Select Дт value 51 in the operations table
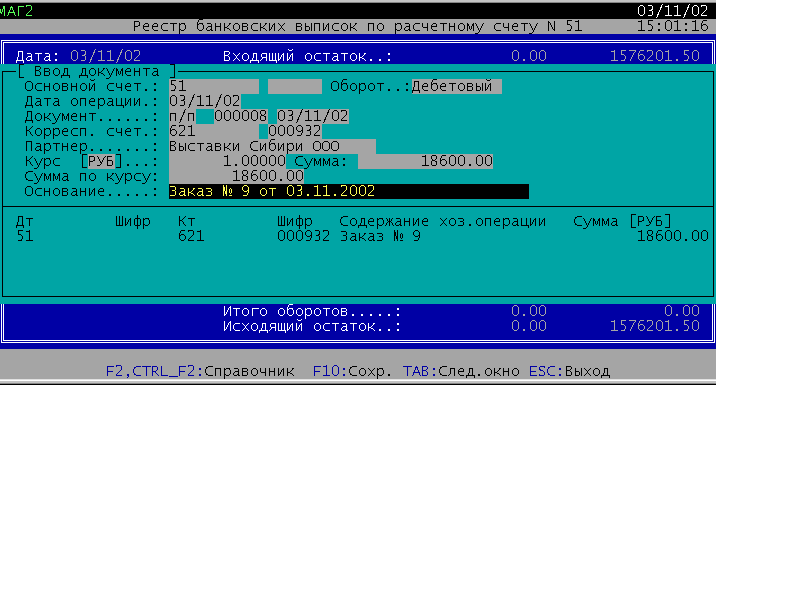This screenshot has width=800, height=600. 24,236
